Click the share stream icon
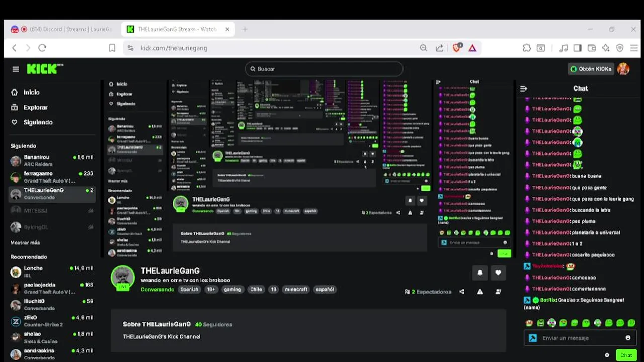Screen dimensions: 644x362 [462, 292]
